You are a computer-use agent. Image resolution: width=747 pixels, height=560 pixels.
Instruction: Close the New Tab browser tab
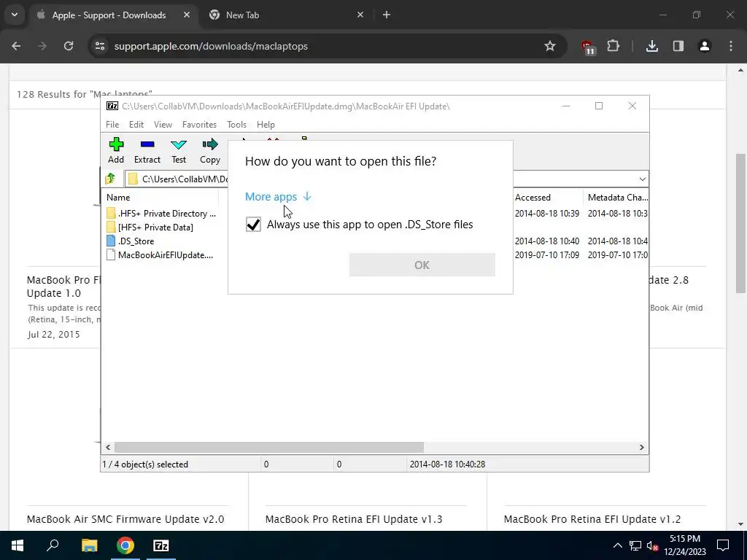point(360,15)
